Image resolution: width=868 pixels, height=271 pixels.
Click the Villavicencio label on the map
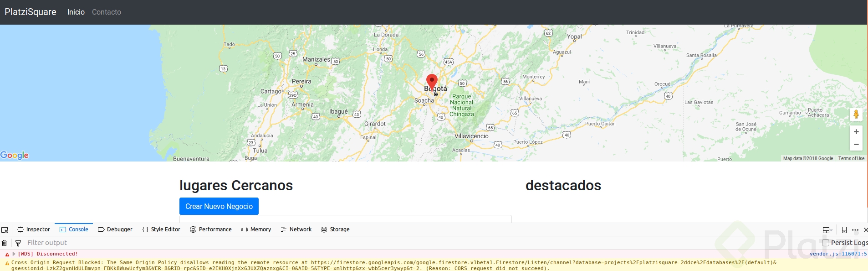tap(471, 136)
